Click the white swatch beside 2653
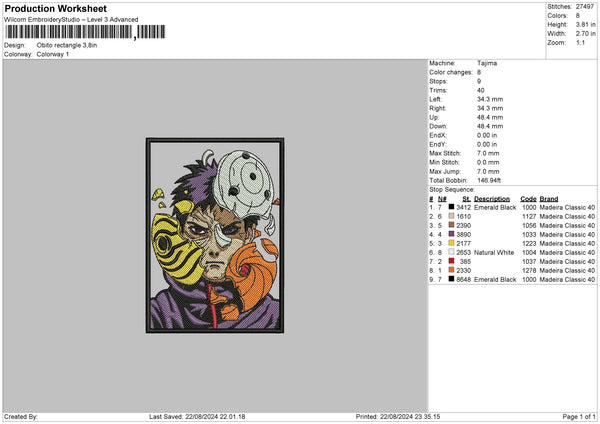 point(452,252)
